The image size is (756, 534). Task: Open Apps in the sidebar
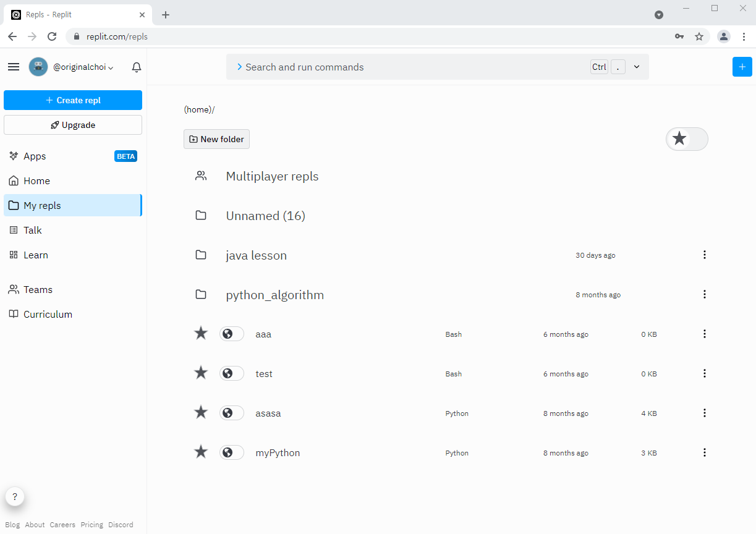[x=73, y=156]
